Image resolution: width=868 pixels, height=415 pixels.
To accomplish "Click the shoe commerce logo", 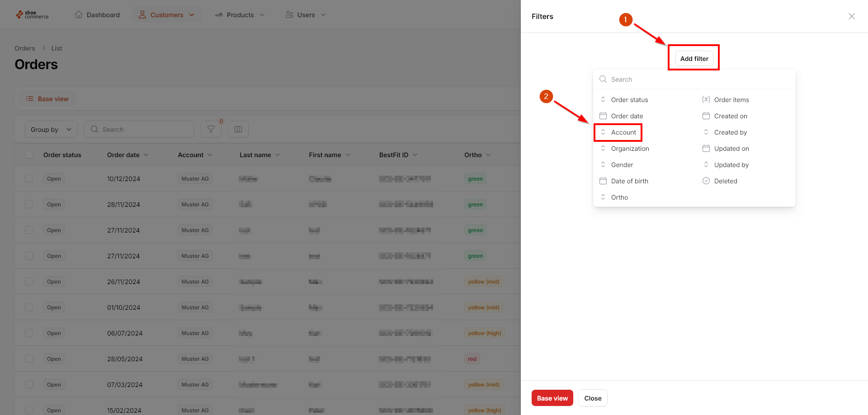I will pos(32,15).
